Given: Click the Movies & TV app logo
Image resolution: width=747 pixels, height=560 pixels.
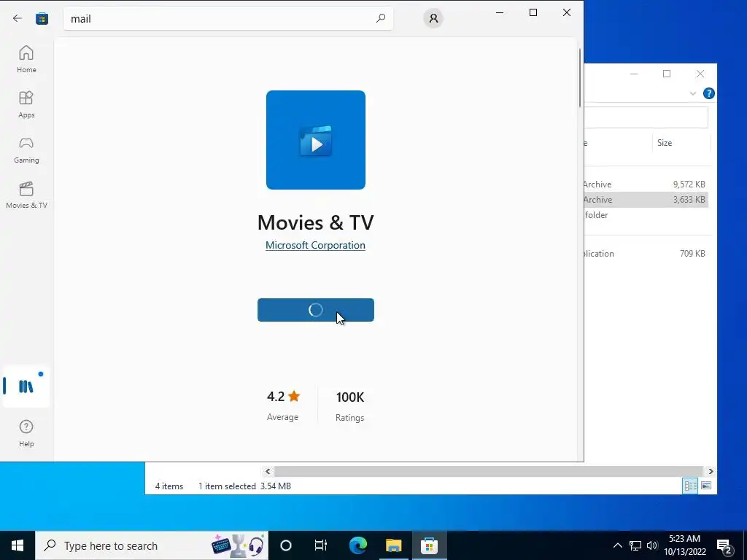Looking at the screenshot, I should click(x=316, y=140).
